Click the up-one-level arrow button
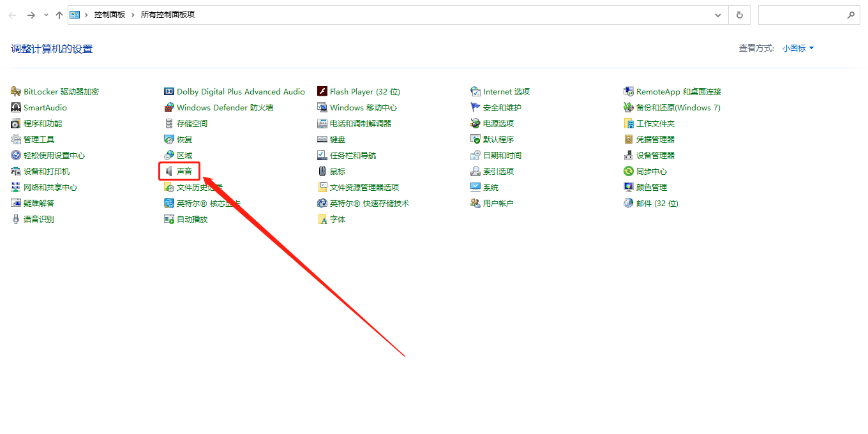Image resolution: width=868 pixels, height=434 pixels. click(x=59, y=15)
